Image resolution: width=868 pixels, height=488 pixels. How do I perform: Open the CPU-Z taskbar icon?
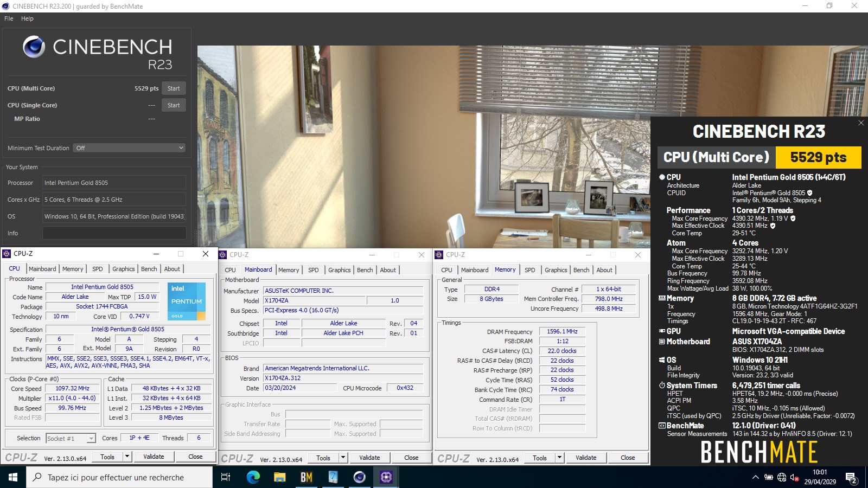click(x=386, y=477)
